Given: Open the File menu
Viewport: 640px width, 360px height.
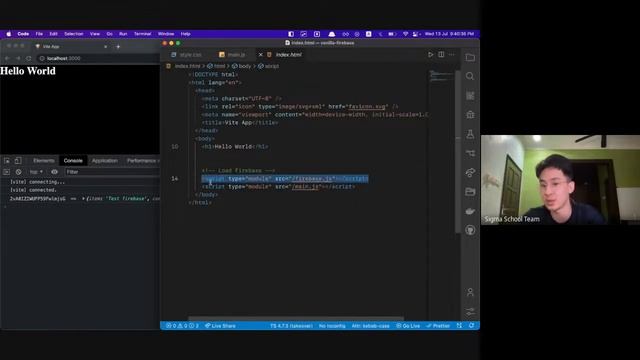Looking at the screenshot, I should [39, 34].
